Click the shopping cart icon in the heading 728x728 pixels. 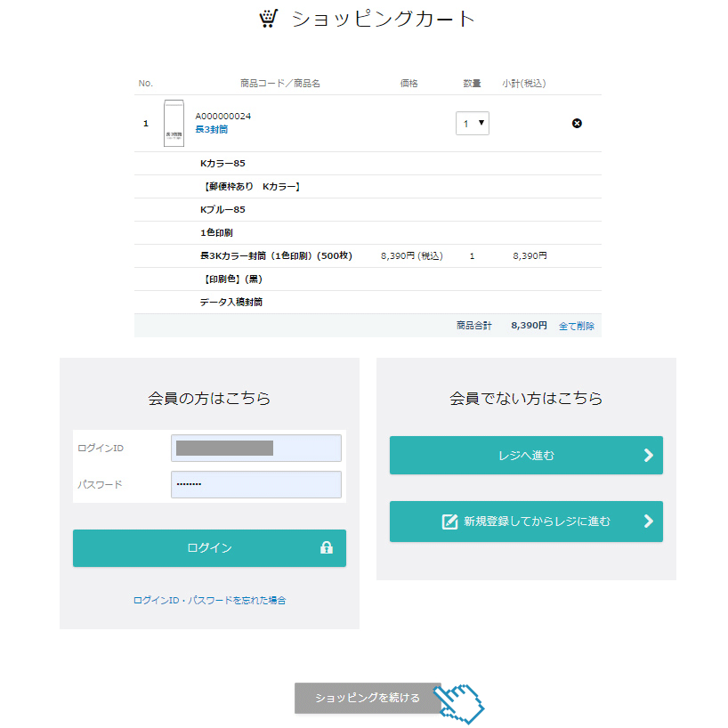(x=269, y=19)
